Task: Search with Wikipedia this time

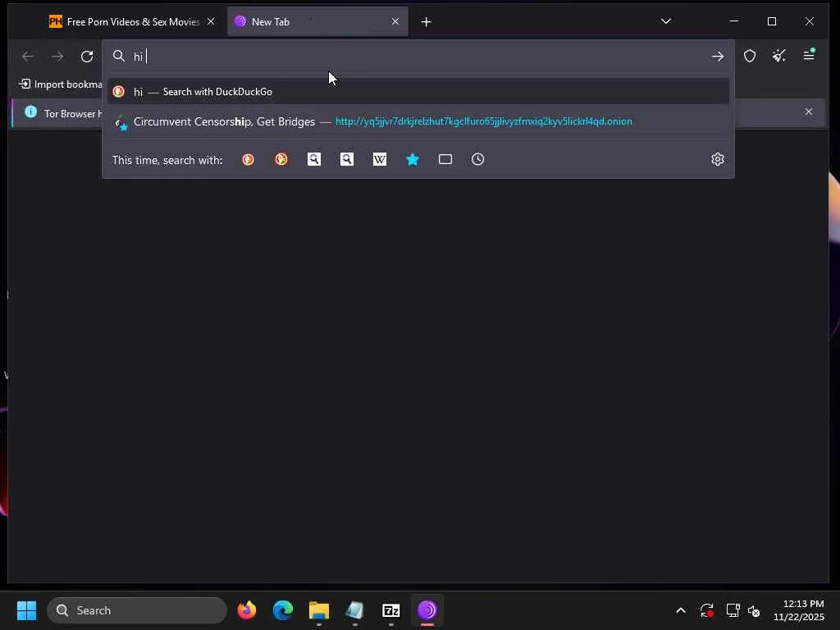Action: [x=379, y=159]
